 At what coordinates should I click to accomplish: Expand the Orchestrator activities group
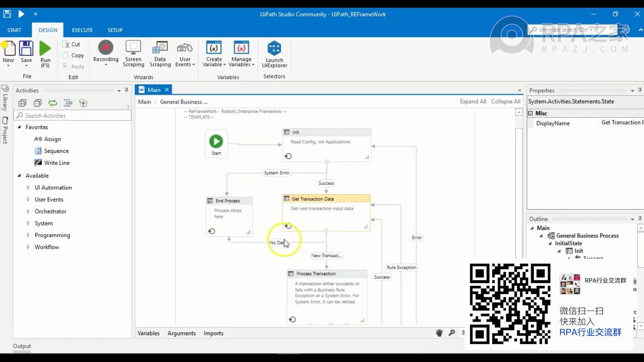28,211
